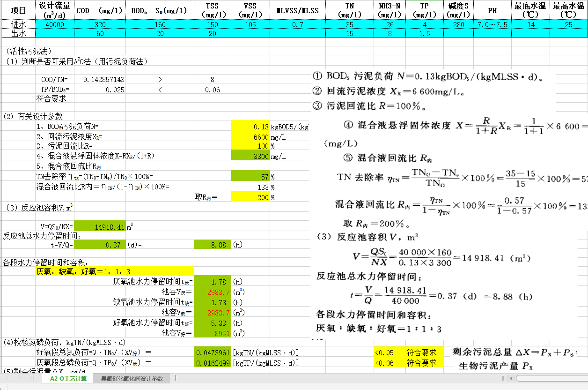Select the TP/BOD5 limit cell 0.06
Viewport: 588px width, 390px height.
click(213, 89)
